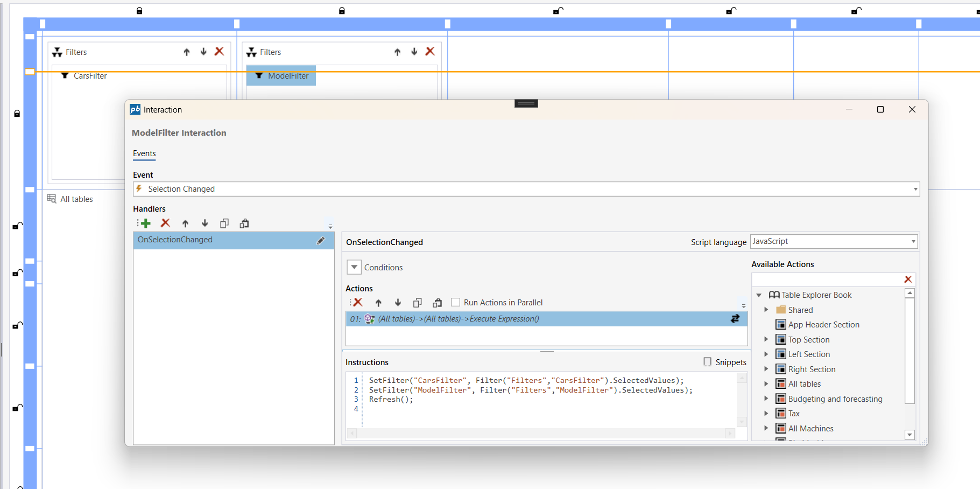Toggle the Snippets checkbox
Image resolution: width=980 pixels, height=489 pixels.
pos(708,362)
